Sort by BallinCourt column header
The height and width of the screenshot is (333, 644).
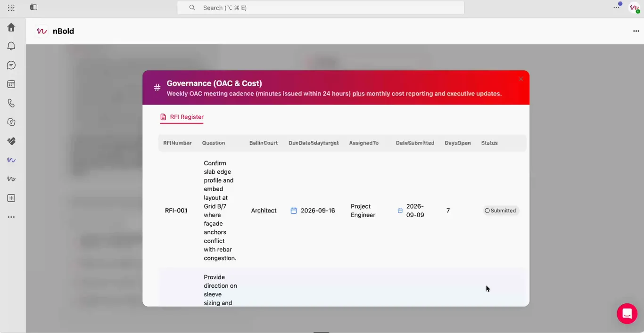(x=264, y=143)
